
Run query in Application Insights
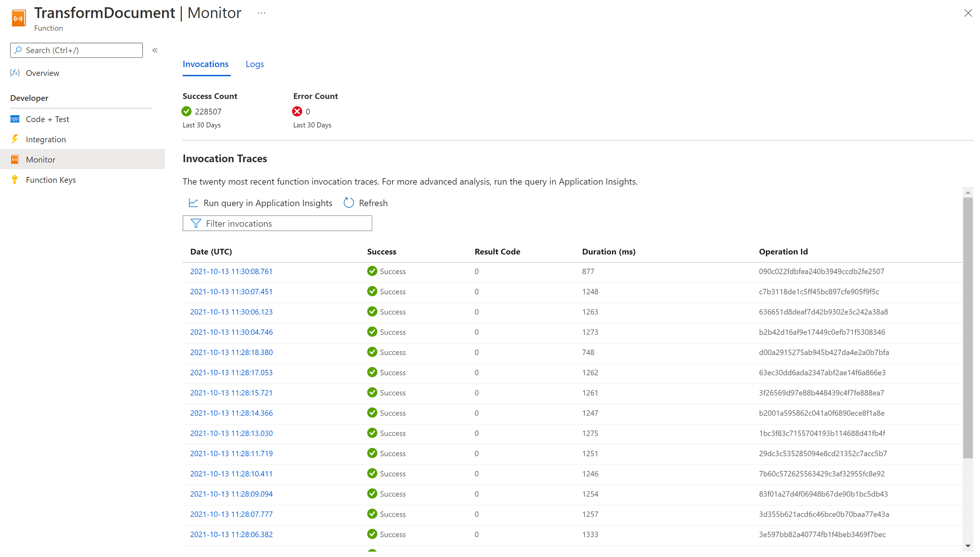267,203
